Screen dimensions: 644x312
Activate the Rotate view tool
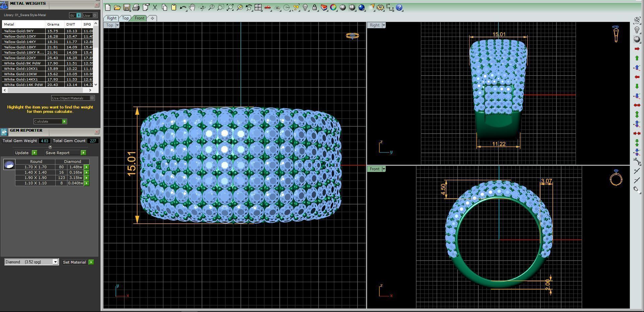point(202,7)
